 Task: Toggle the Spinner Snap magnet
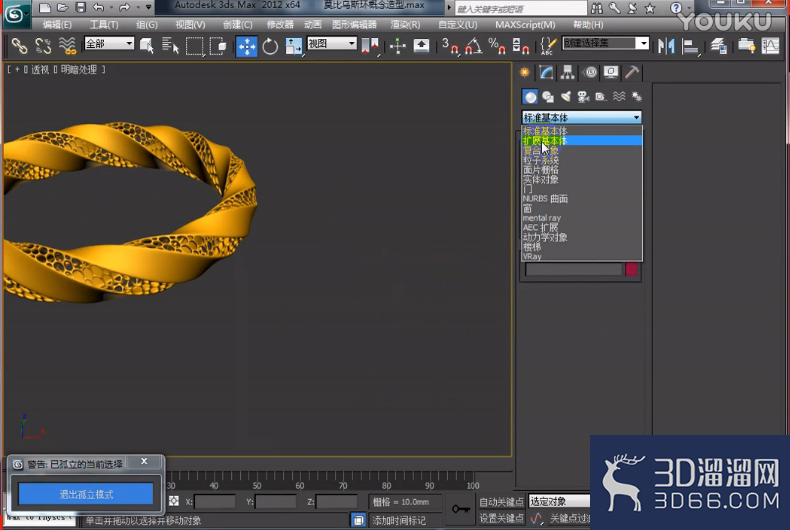tap(520, 46)
